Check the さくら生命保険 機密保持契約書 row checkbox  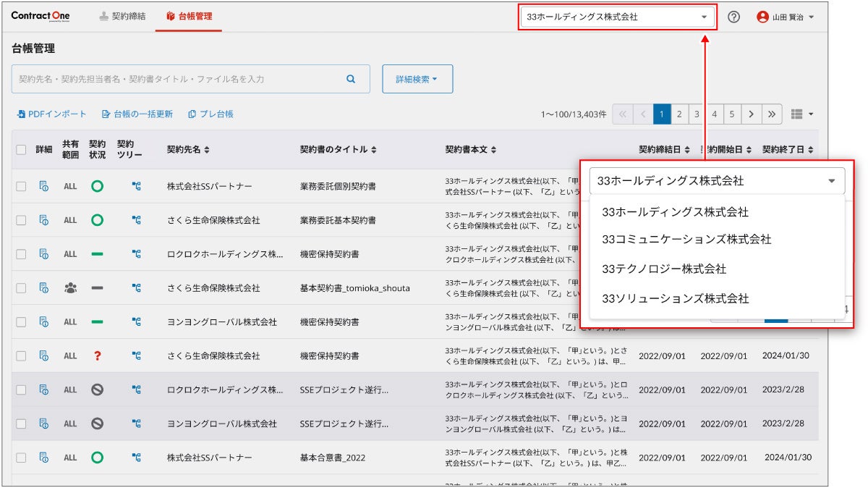[21, 356]
